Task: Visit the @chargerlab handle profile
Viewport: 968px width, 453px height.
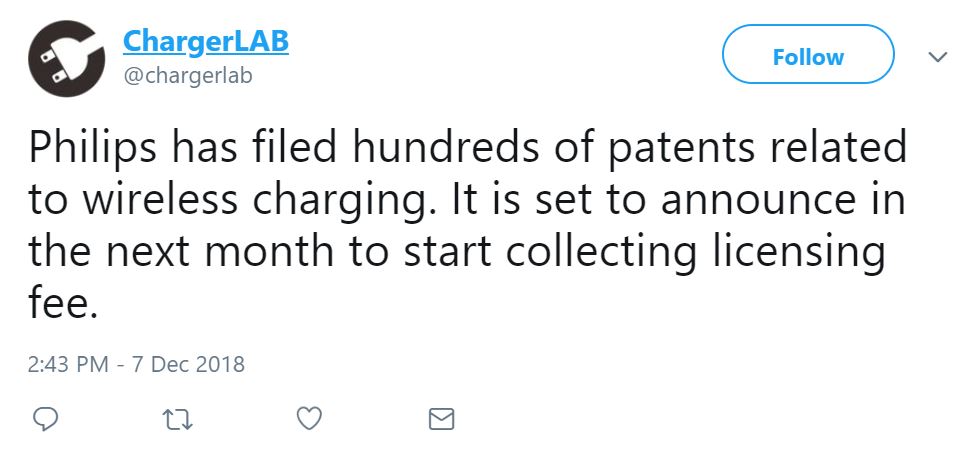Action: [188, 77]
